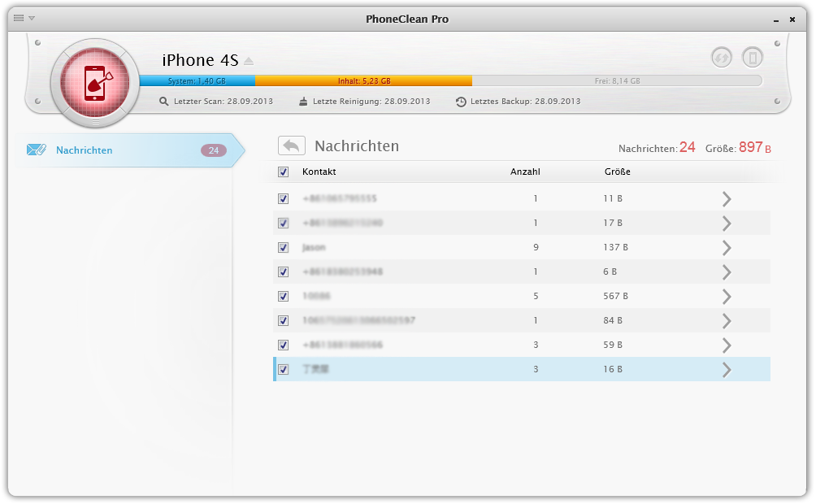816x504 pixels.
Task: Click the Jason contact name
Action: point(314,248)
